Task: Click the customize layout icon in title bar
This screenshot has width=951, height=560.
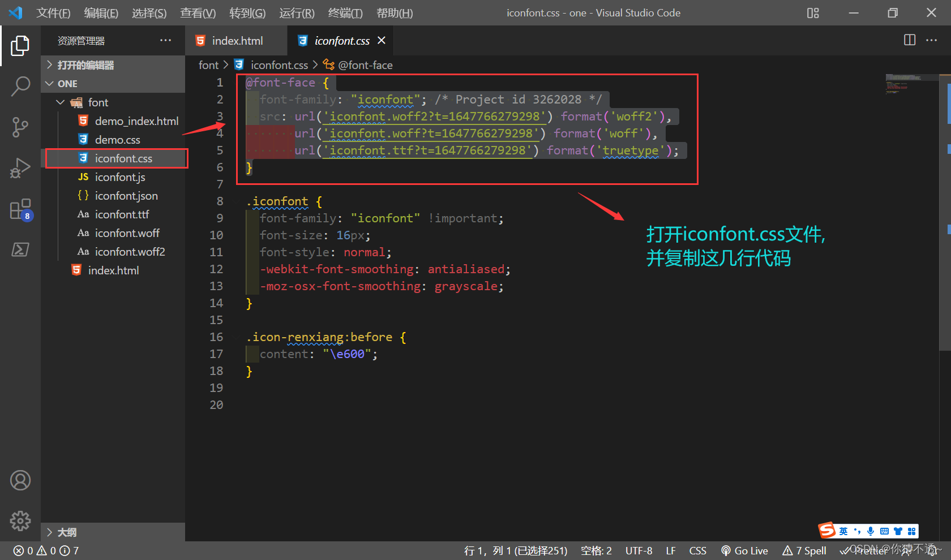Action: 813,12
